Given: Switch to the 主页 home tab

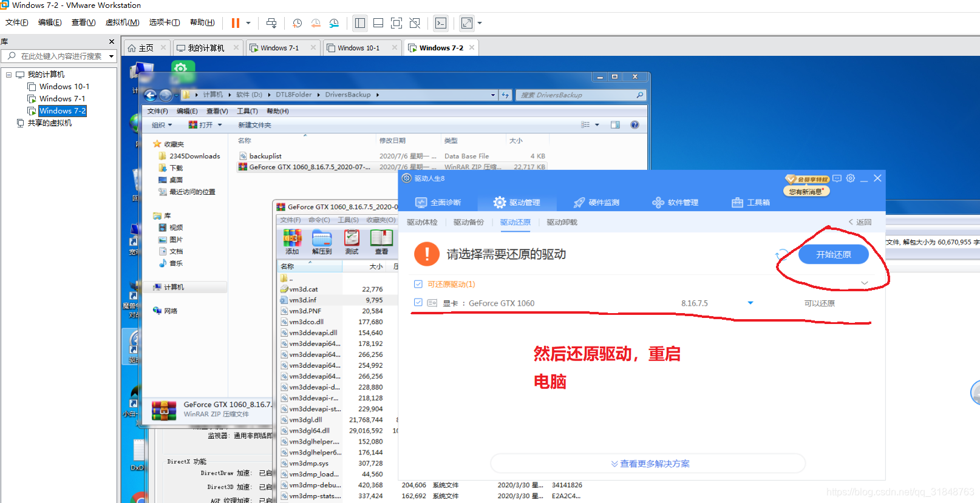Looking at the screenshot, I should click(146, 48).
